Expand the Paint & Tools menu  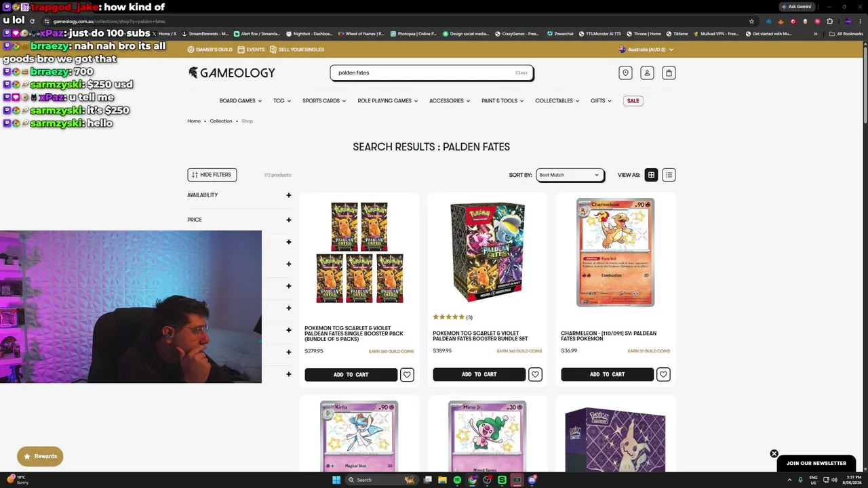tap(502, 101)
